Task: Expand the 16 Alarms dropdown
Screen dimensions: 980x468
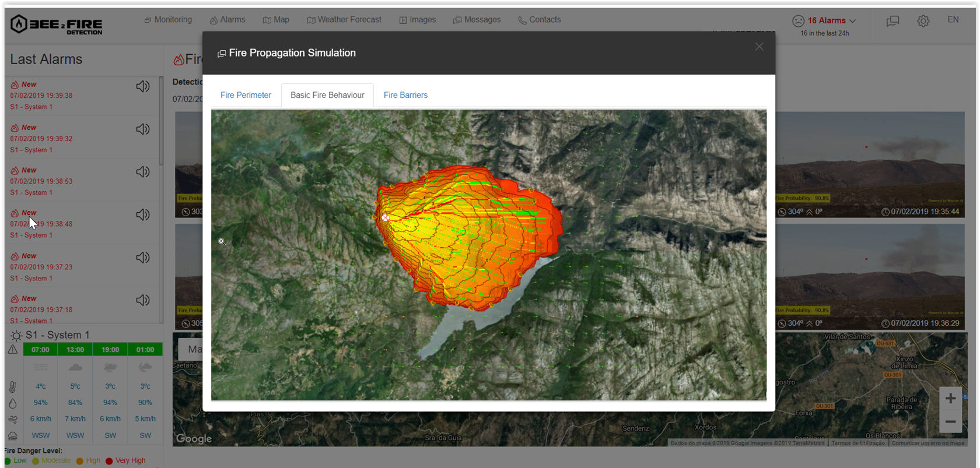Action: tap(831, 20)
